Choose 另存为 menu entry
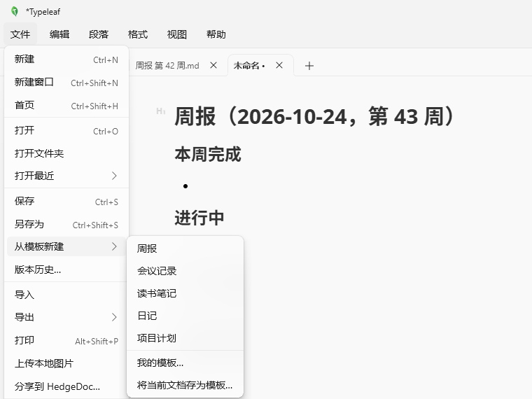Image resolution: width=532 pixels, height=399 pixels. tap(66, 225)
